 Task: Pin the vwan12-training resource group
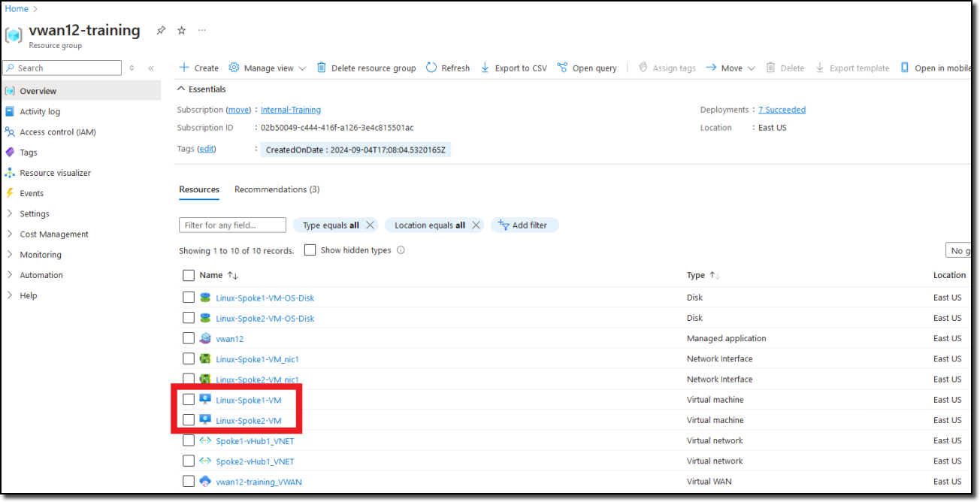click(x=161, y=30)
